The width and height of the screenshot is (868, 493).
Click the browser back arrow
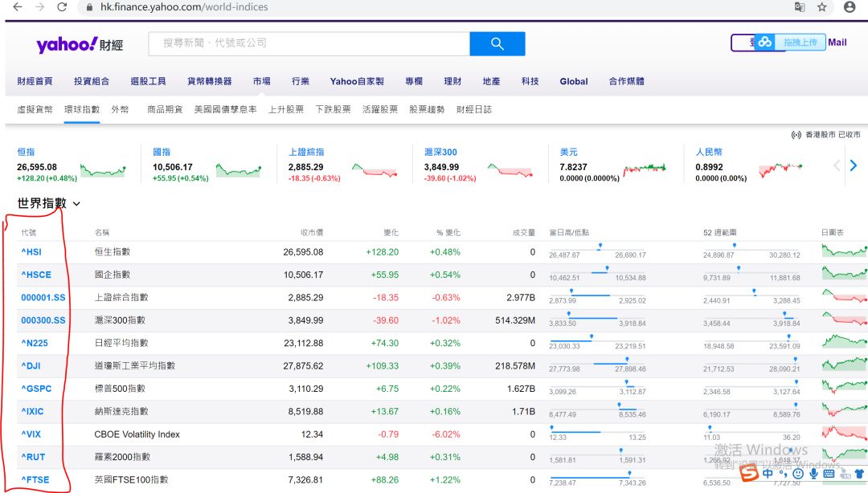17,6
